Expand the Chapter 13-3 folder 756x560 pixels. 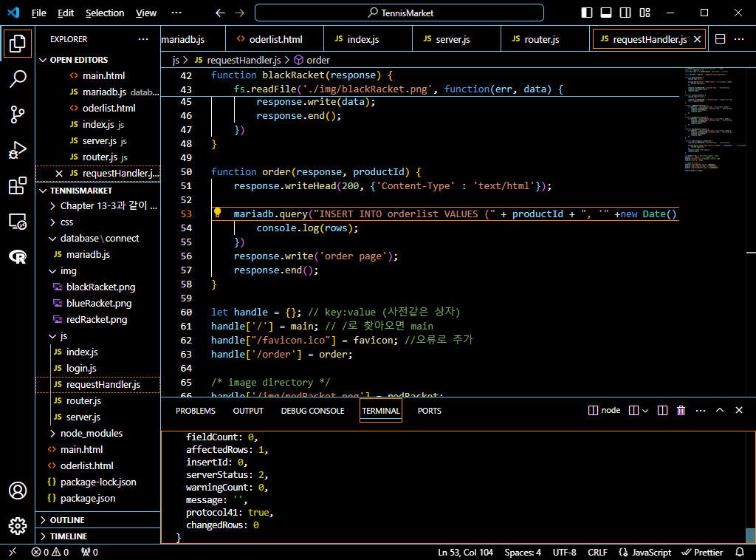point(98,206)
